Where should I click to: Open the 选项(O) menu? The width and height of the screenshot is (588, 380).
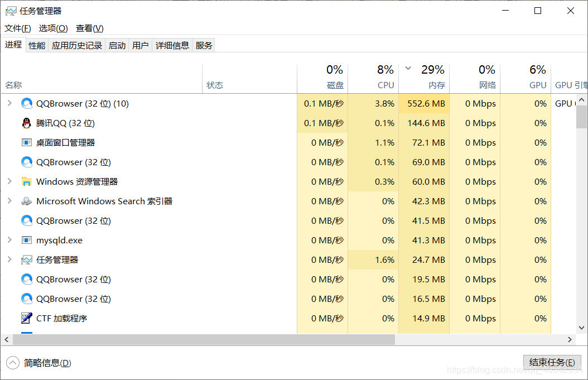[x=53, y=28]
